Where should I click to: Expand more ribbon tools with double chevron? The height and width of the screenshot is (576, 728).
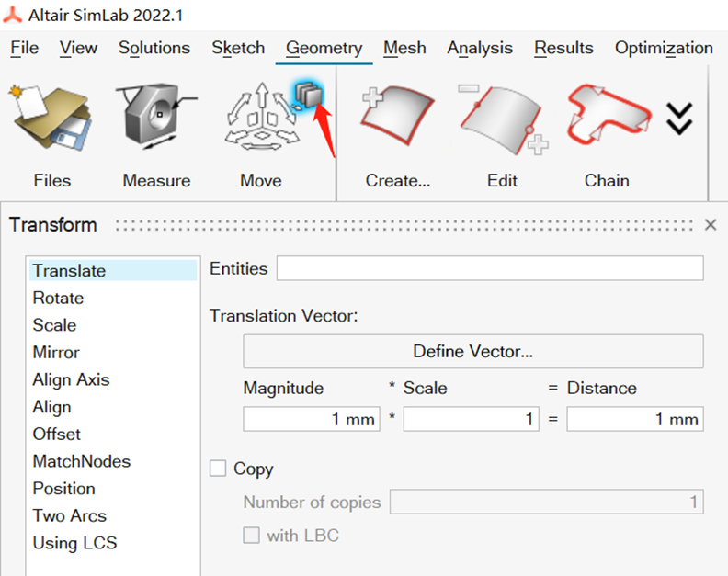click(x=679, y=119)
